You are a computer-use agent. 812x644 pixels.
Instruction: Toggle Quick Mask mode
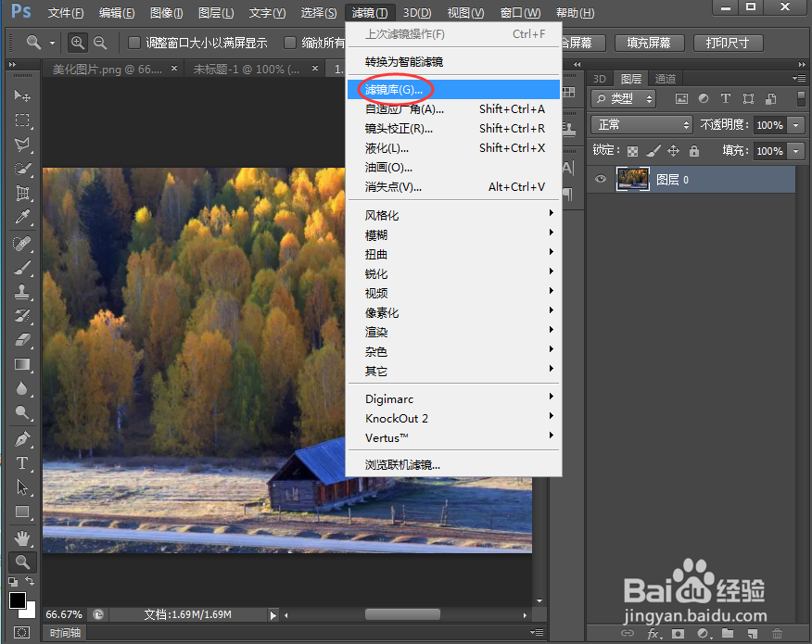[x=22, y=633]
